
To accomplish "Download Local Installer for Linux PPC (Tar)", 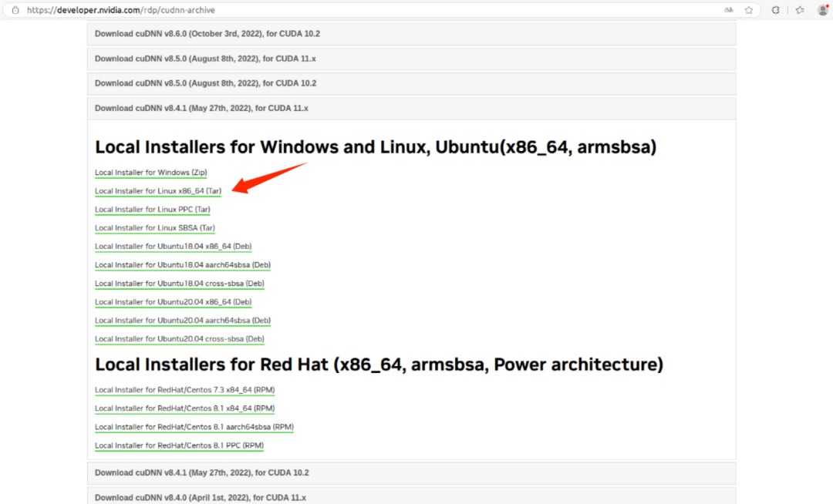I will point(153,210).
